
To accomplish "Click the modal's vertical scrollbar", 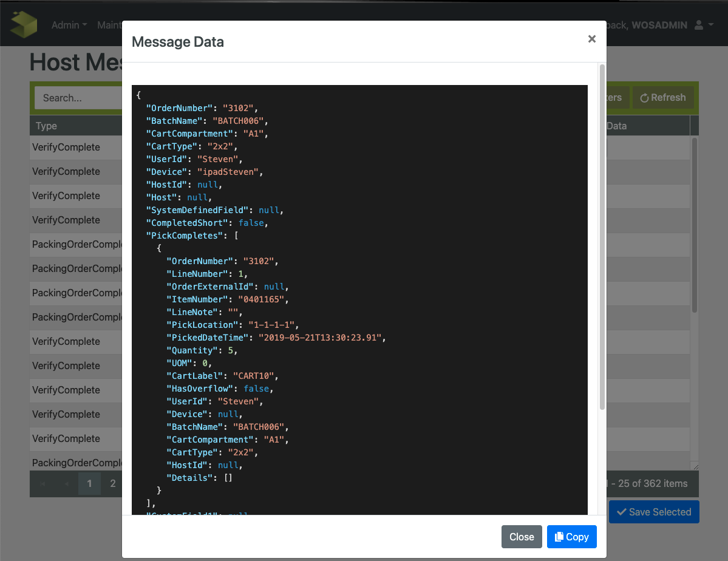I will tap(602, 237).
